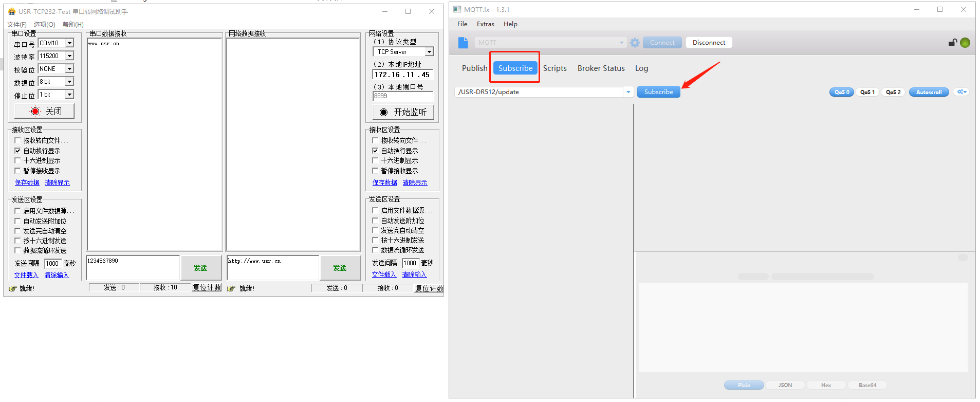Open connection settings gear icon
The image size is (980, 402).
635,43
